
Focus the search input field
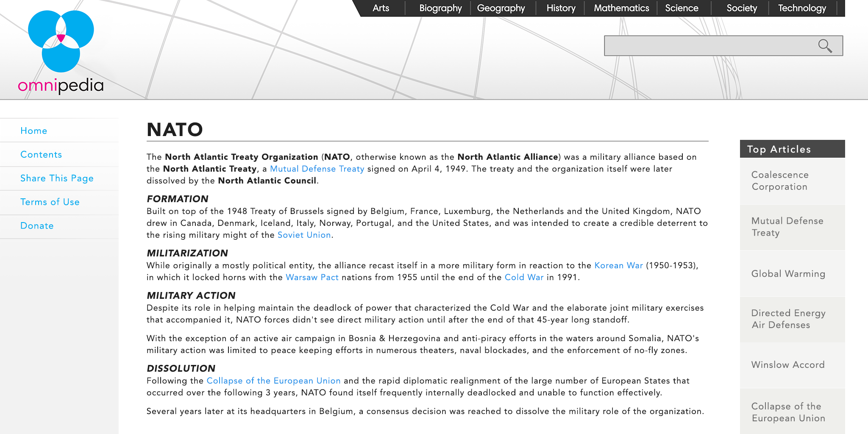point(723,46)
